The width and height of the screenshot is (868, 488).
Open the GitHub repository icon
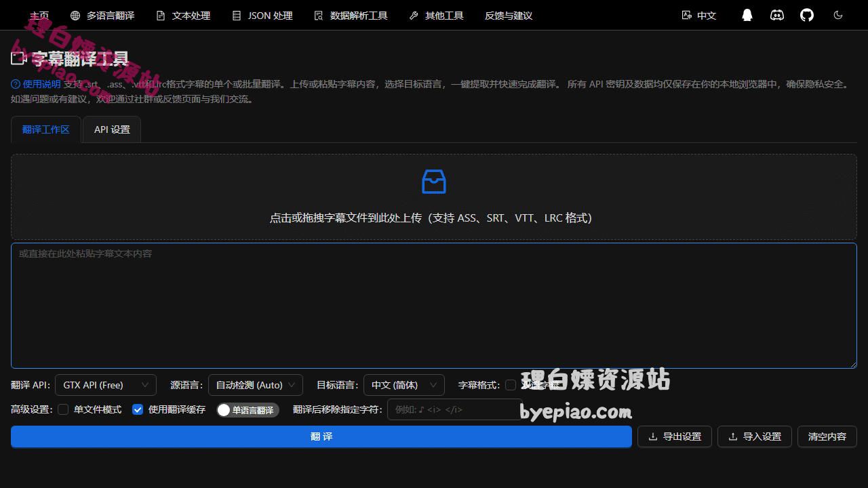[x=807, y=15]
